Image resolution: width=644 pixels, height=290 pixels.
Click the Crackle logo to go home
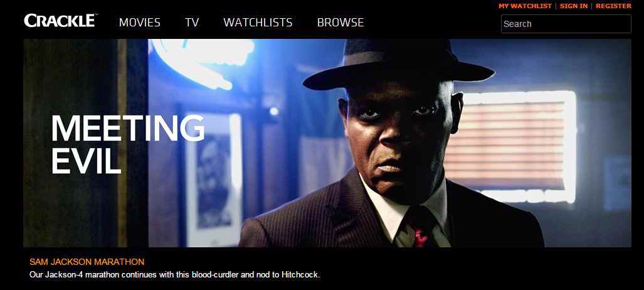click(x=60, y=21)
